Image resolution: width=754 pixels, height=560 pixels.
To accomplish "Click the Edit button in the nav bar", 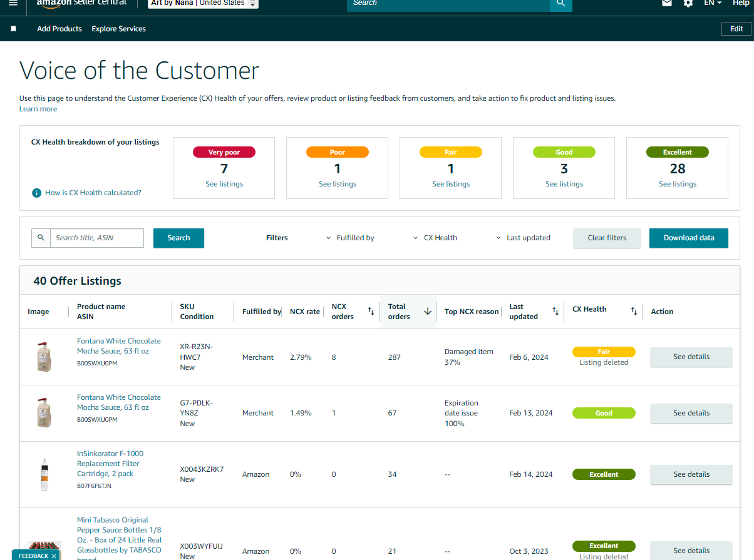I will click(736, 29).
